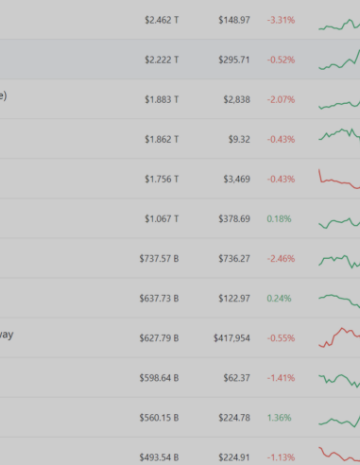360x465 pixels.
Task: Select the $1.067 T market cap value
Action: click(162, 219)
